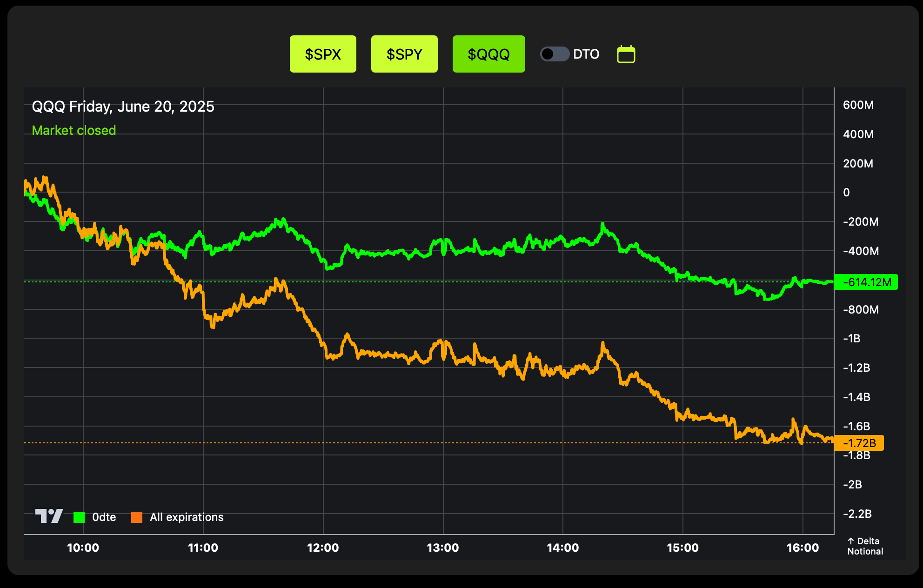Image resolution: width=923 pixels, height=588 pixels.
Task: Select the $QQQ ticker button
Action: pos(489,54)
